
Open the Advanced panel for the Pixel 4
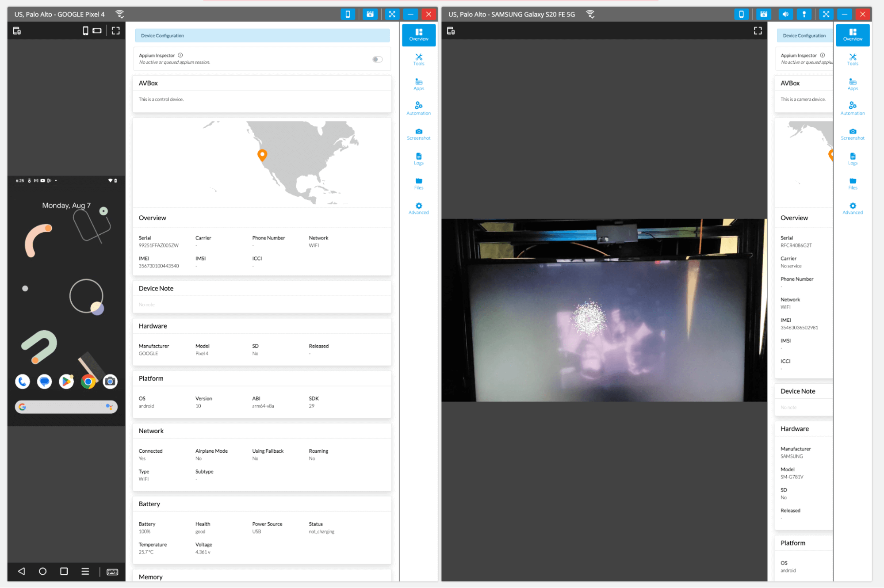tap(418, 208)
